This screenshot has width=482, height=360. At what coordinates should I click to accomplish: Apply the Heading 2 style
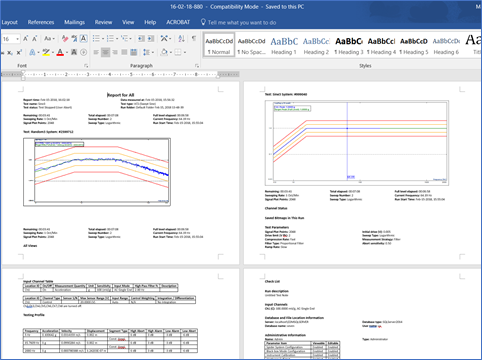316,45
